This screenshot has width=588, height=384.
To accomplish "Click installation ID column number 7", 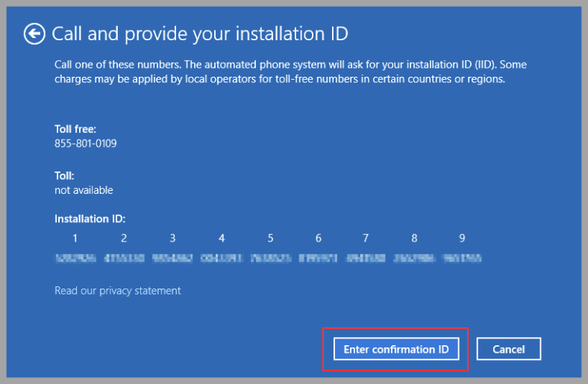I will pos(366,239).
